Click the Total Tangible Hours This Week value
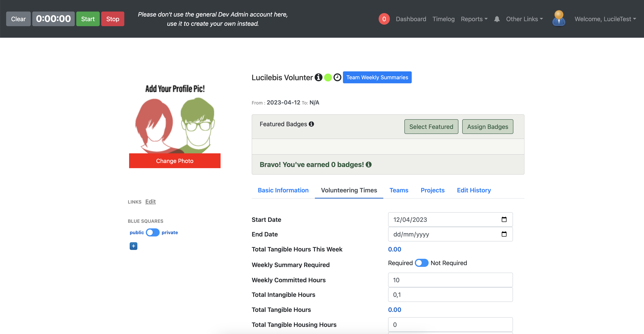The height and width of the screenshot is (334, 644). (x=394, y=249)
